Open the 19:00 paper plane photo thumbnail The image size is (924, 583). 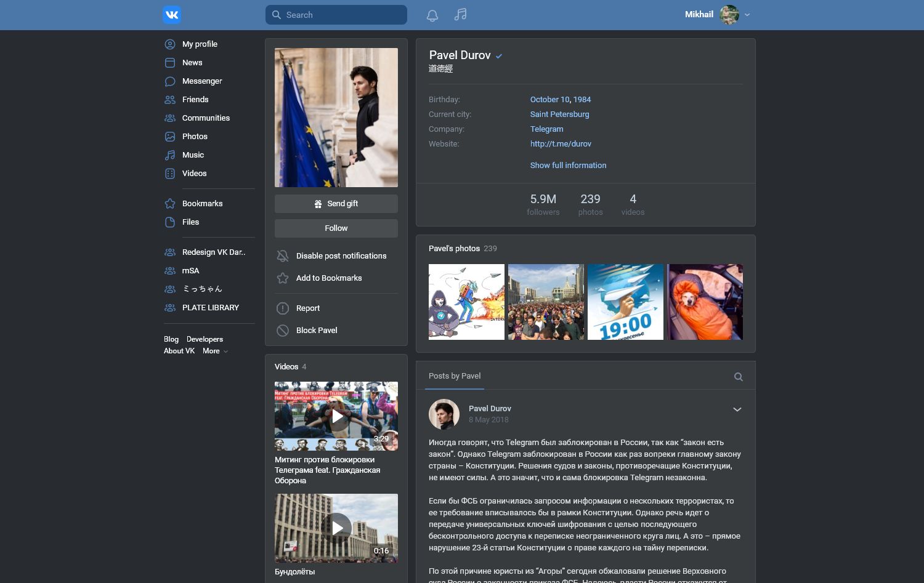pyautogui.click(x=625, y=302)
